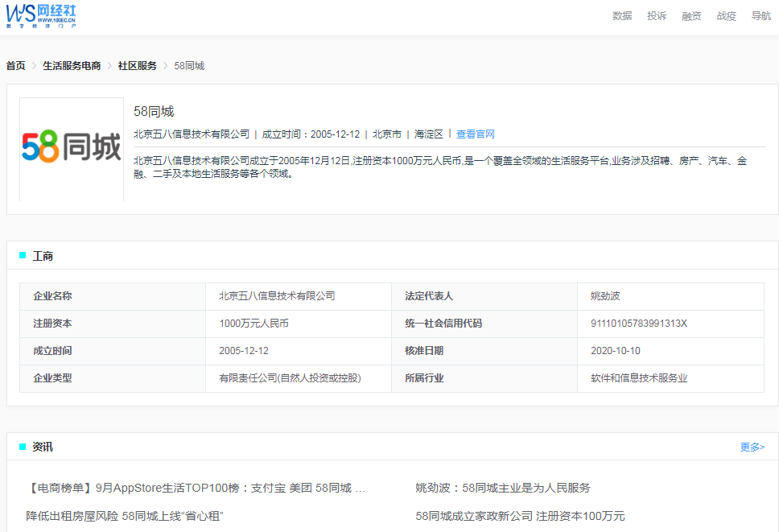The width and height of the screenshot is (779, 532).
Task: Click company description paragraph text
Action: (440, 167)
